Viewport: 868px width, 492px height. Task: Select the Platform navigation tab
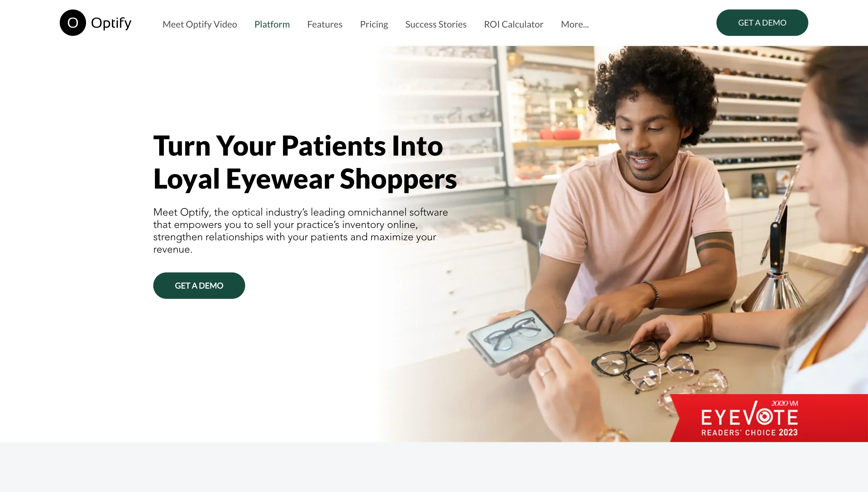coord(272,24)
